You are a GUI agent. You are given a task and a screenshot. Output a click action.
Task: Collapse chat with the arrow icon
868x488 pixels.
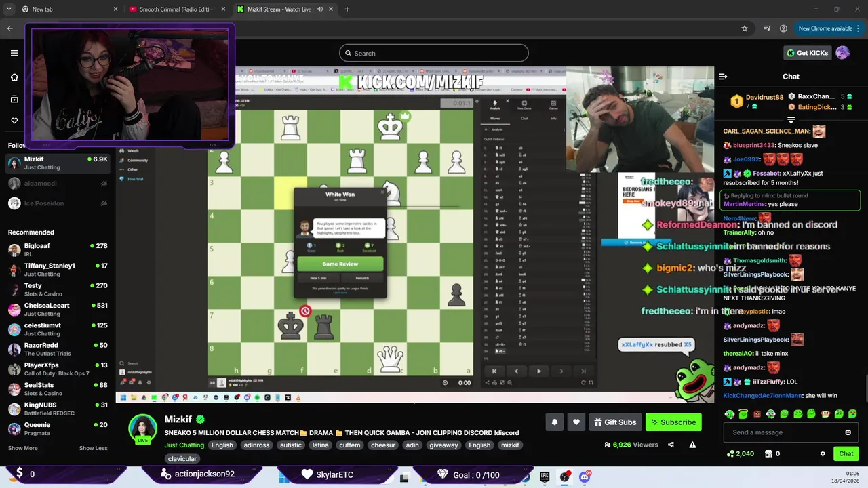click(723, 77)
